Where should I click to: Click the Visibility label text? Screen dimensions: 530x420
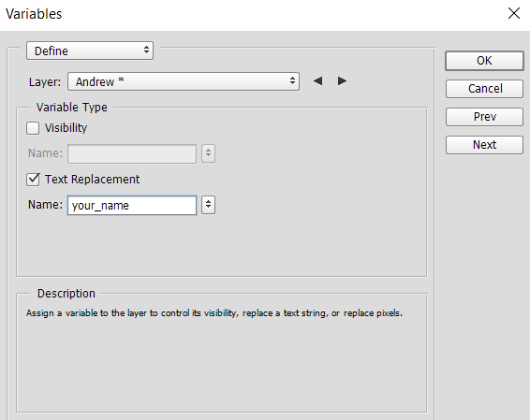tap(66, 128)
